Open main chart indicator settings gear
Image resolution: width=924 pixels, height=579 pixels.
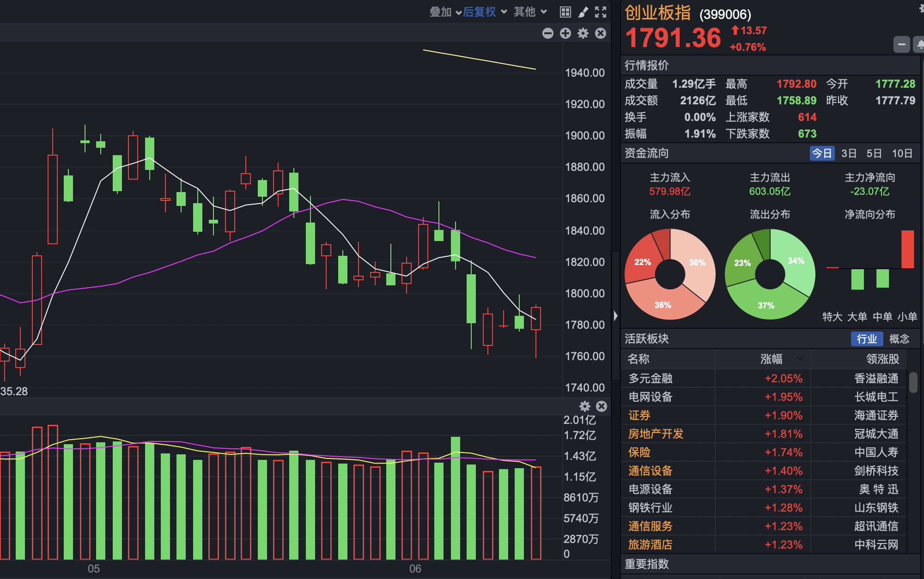tap(583, 33)
